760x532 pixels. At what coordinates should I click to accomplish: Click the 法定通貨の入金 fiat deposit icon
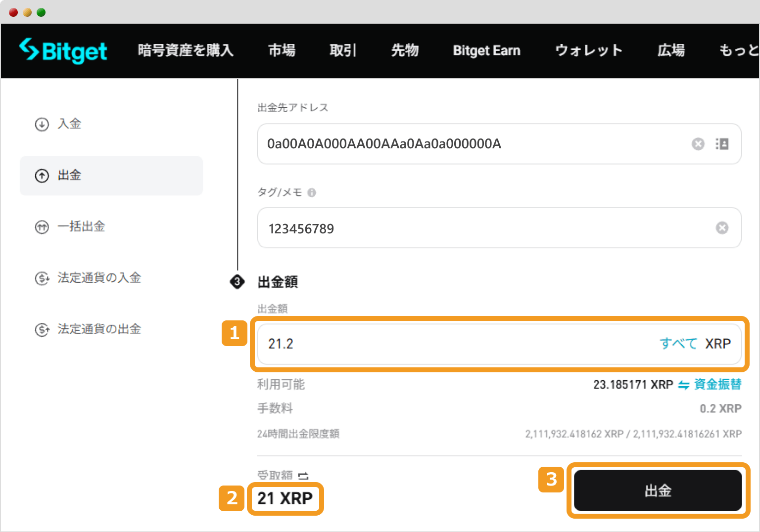tap(42, 278)
